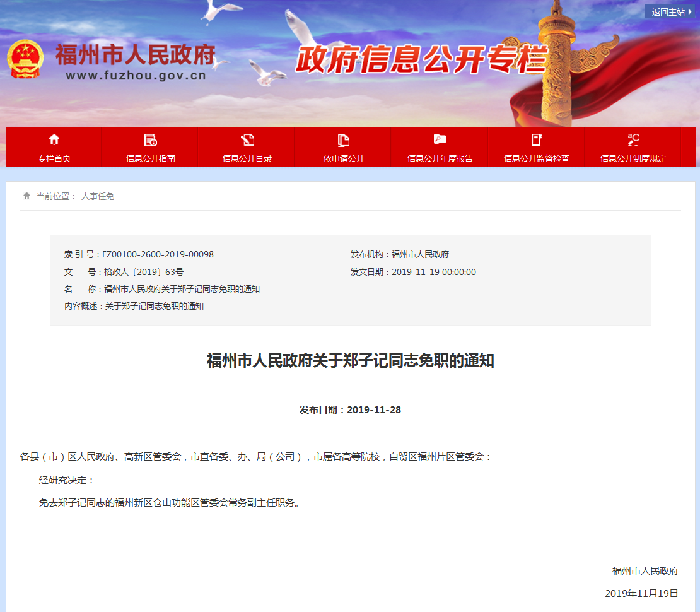The image size is (700, 612).
Task: Select the 索引号 FZ00100-2600-2019-00098 text
Action: pyautogui.click(x=139, y=254)
